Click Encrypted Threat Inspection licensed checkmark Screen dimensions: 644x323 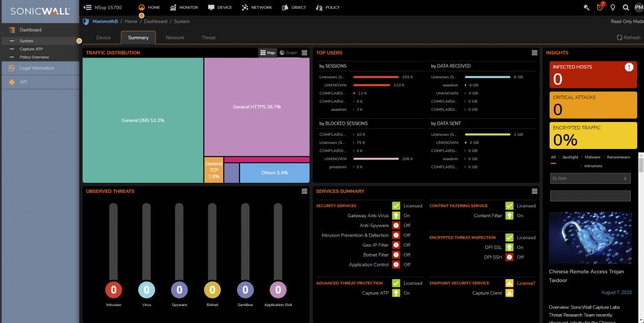[510, 237]
